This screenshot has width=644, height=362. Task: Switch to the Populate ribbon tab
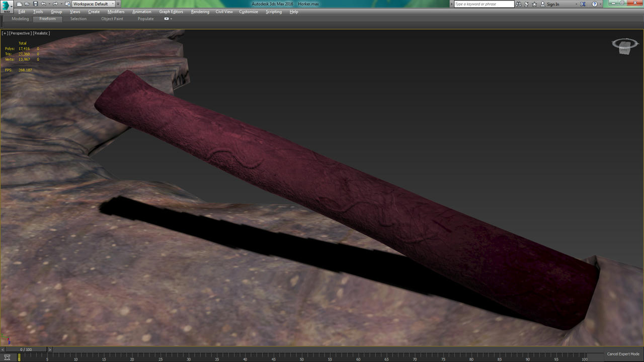(146, 19)
